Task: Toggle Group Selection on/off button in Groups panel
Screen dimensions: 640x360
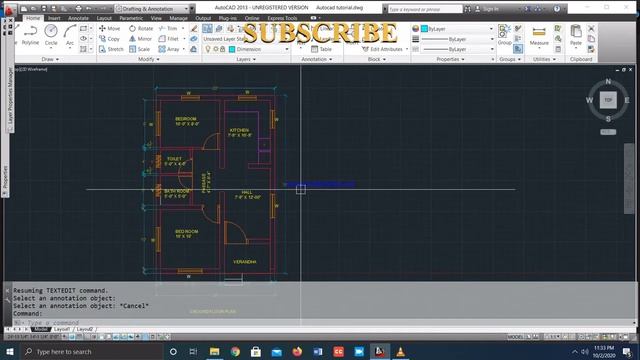Action: coord(518,49)
